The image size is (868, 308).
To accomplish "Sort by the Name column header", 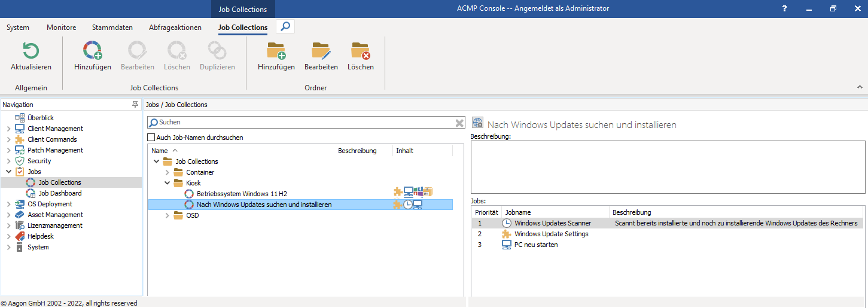I will (160, 151).
